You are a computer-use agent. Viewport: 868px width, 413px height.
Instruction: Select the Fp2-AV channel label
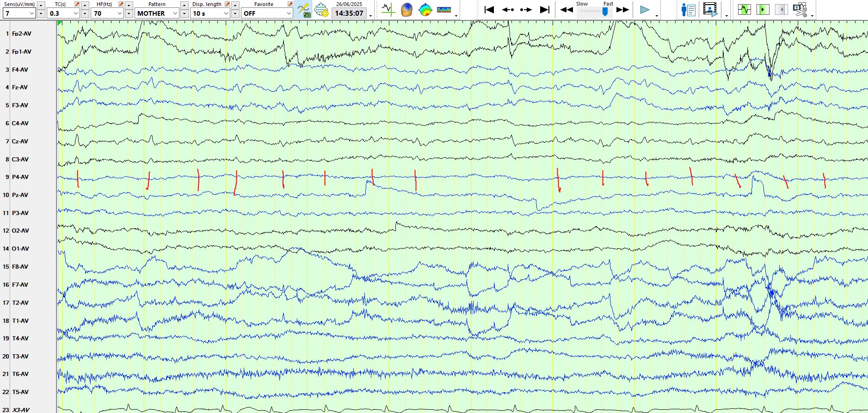(x=22, y=34)
